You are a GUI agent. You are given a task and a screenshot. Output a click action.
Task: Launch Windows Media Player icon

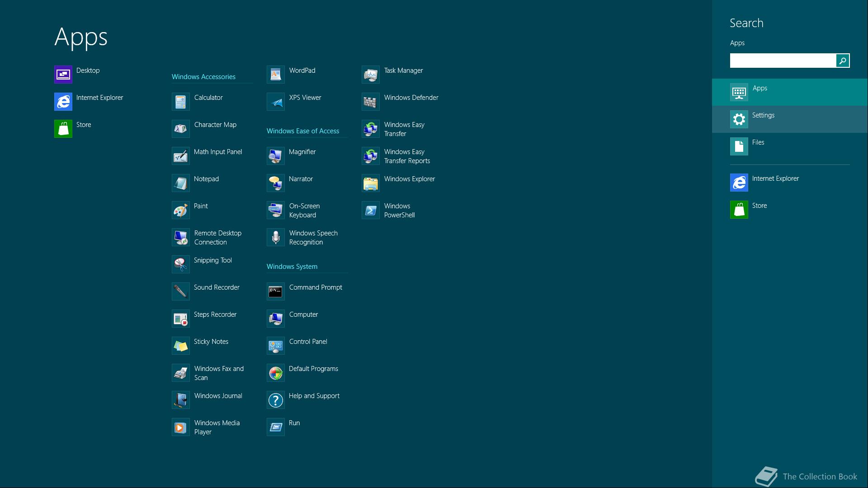(x=181, y=427)
